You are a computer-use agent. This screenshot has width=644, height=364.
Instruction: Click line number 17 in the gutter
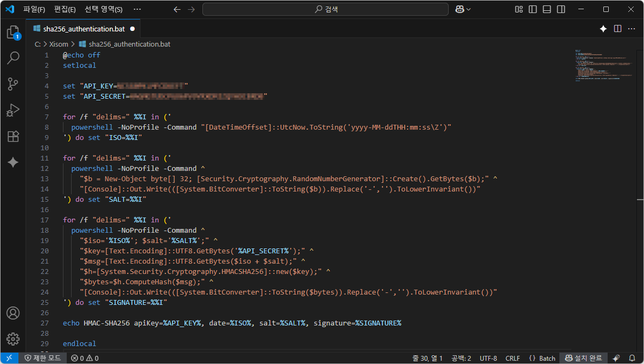44,220
